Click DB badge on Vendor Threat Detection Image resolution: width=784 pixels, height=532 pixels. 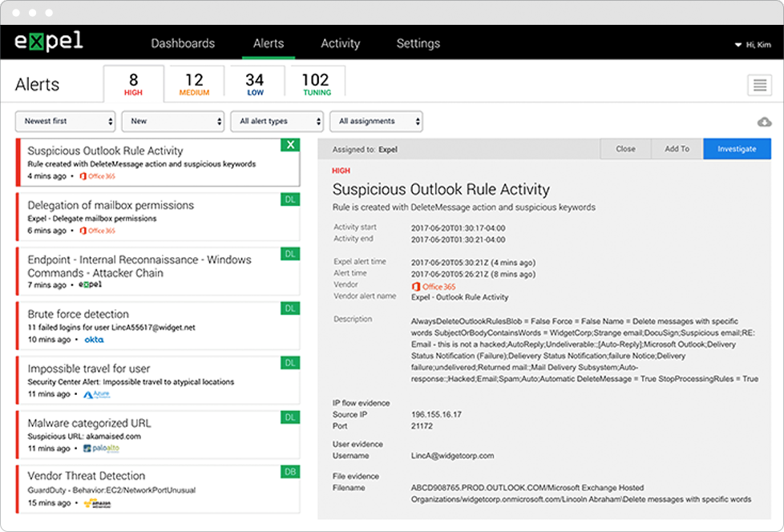point(290,472)
